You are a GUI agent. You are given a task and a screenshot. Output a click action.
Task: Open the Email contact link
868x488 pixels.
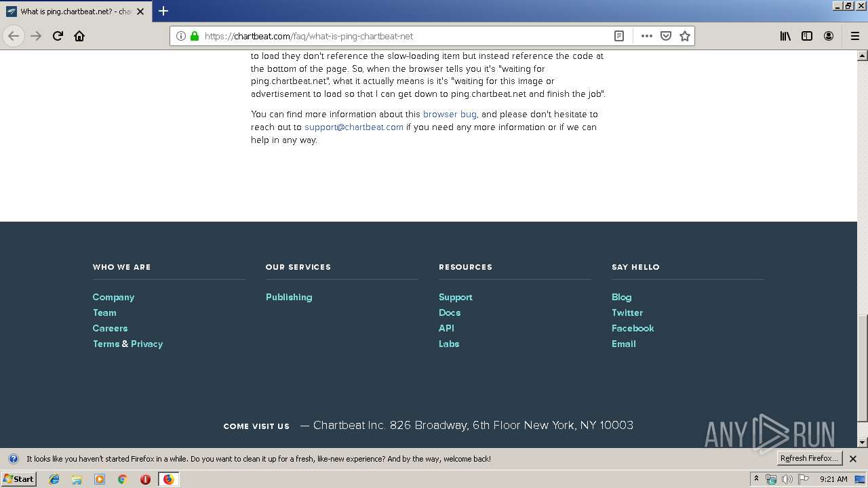pos(624,344)
